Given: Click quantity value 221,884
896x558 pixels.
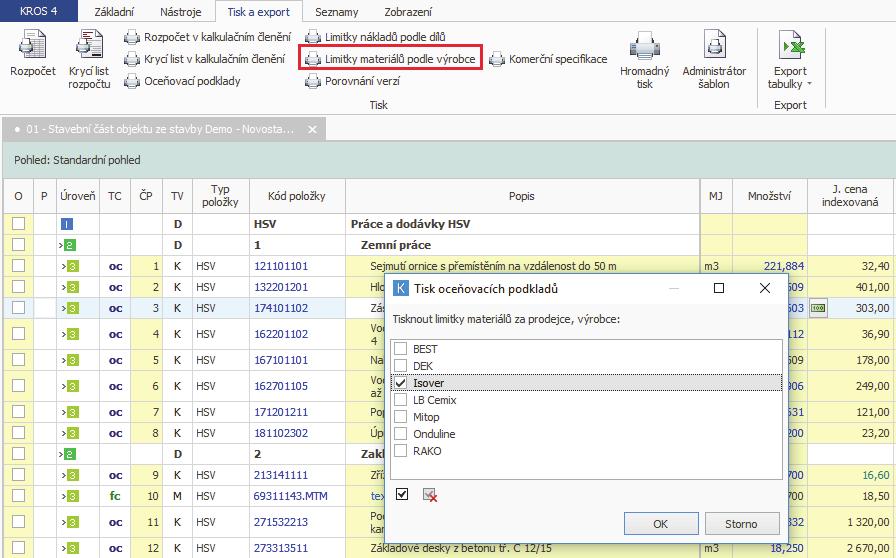Looking at the screenshot, I should coord(783,266).
